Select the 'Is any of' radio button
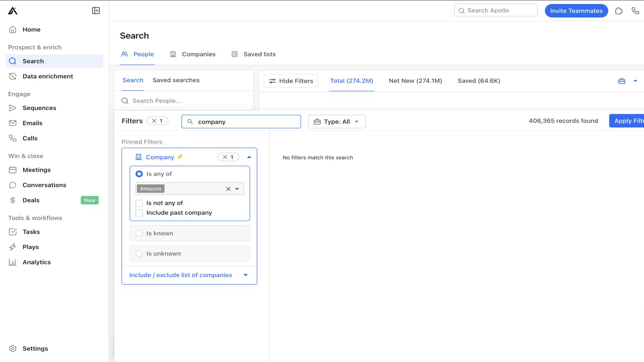This screenshot has width=644, height=362. (139, 173)
